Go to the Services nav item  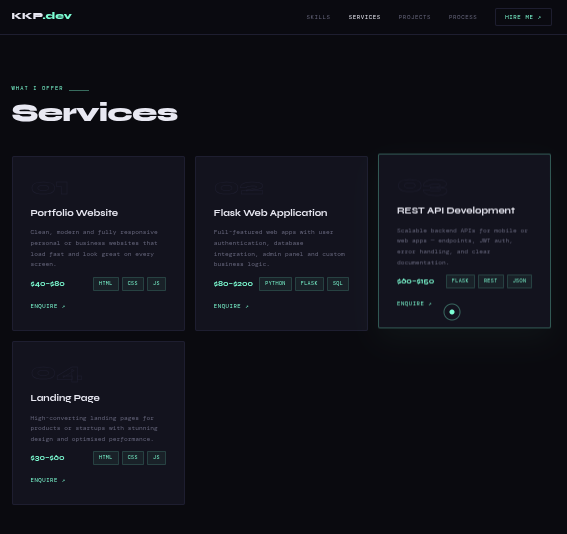[364, 17]
